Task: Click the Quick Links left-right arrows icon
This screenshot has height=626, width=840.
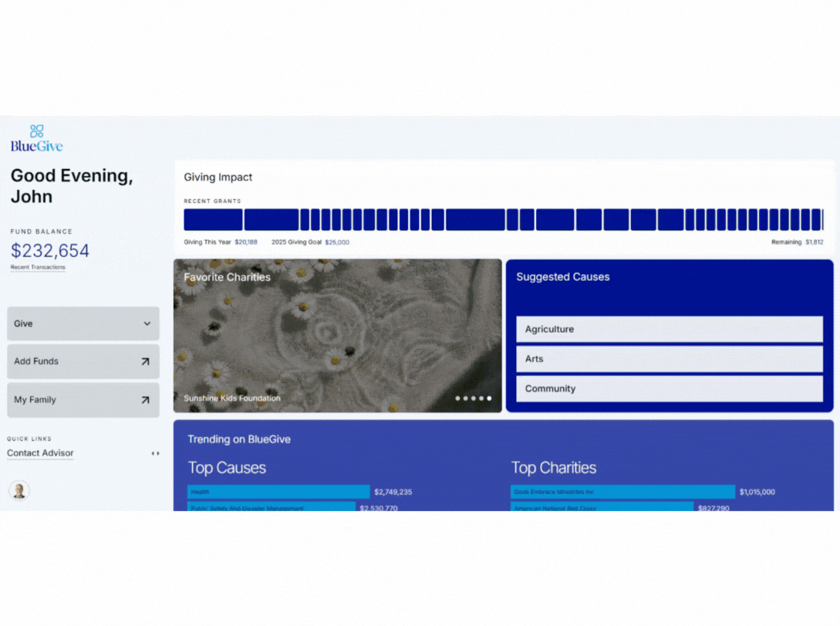Action: [155, 454]
